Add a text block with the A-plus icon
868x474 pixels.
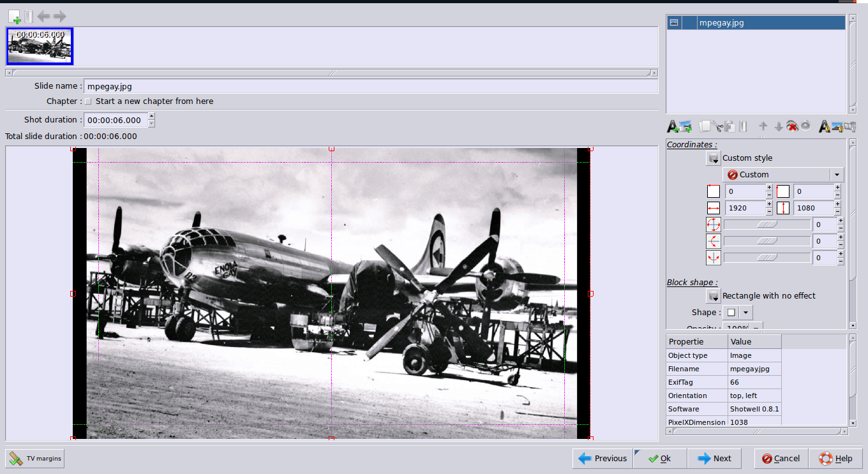[672, 126]
